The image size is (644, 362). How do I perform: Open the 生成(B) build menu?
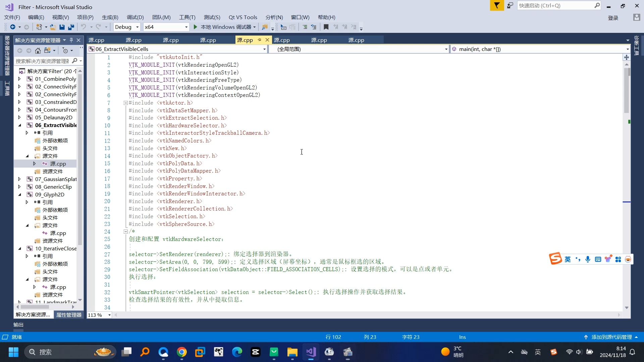[110, 17]
